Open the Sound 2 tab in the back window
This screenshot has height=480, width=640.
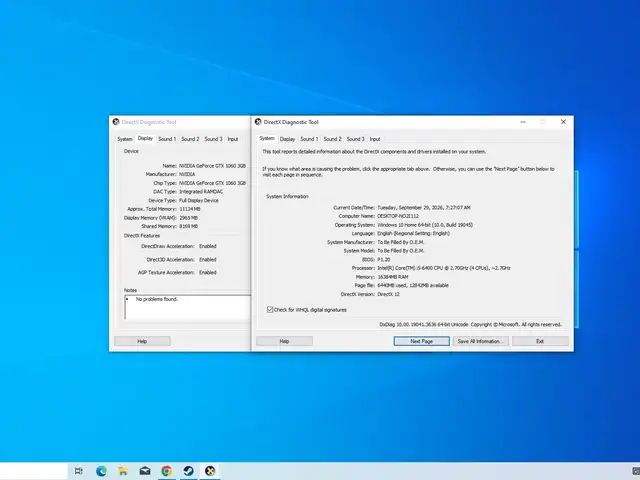[190, 139]
